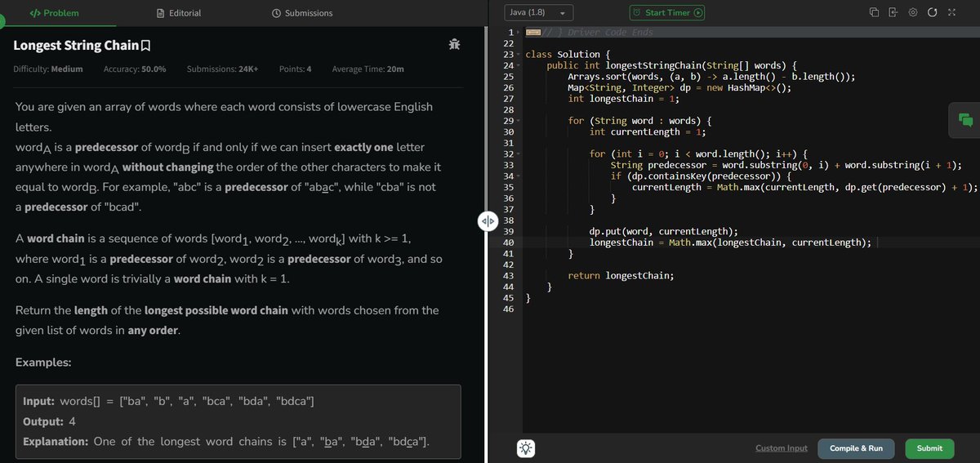Click the 'int longestChain = 1;' line

[624, 99]
